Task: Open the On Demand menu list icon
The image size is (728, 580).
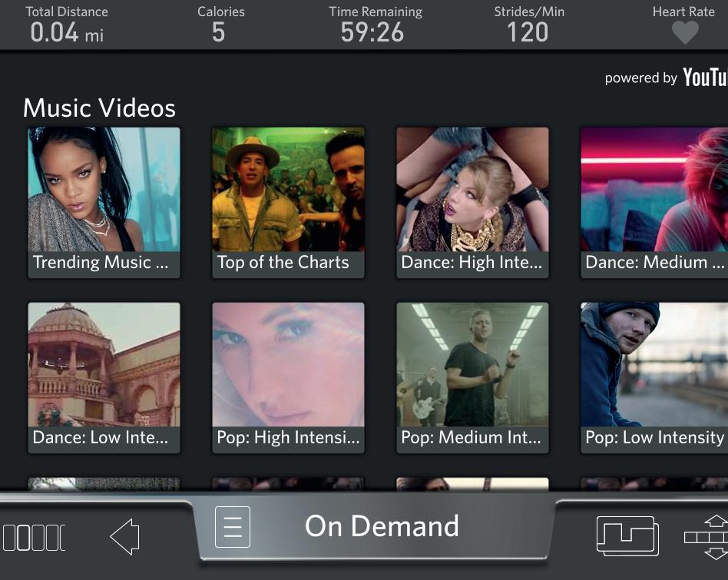Action: click(x=233, y=527)
